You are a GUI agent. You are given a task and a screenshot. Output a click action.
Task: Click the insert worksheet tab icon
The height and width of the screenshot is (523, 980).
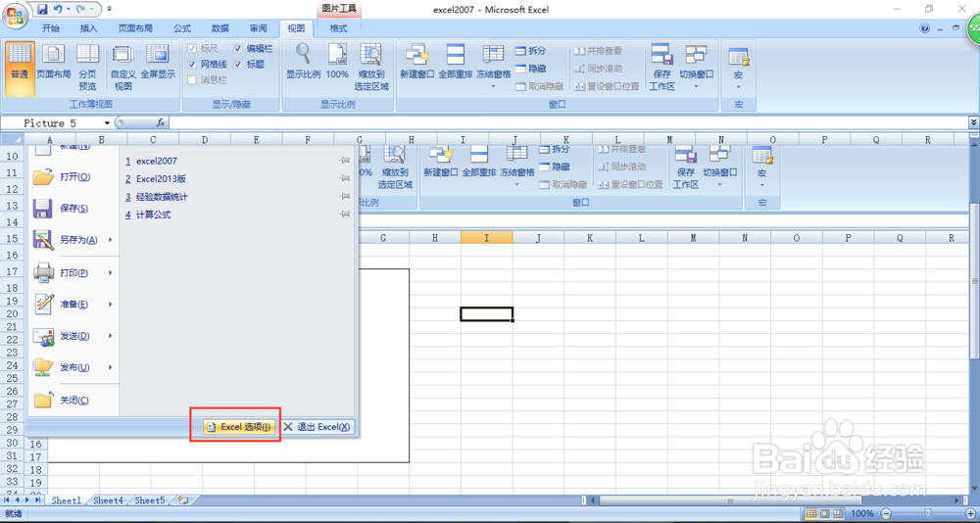click(x=183, y=499)
